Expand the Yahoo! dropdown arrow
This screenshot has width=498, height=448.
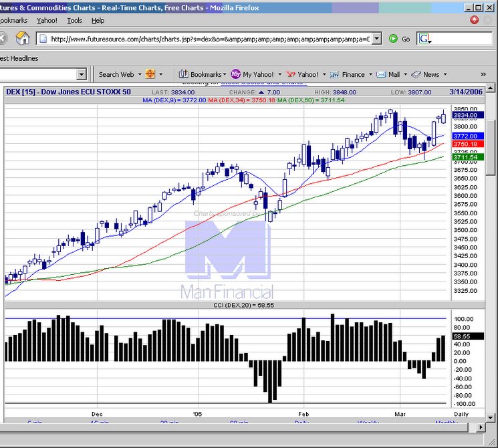pos(324,75)
